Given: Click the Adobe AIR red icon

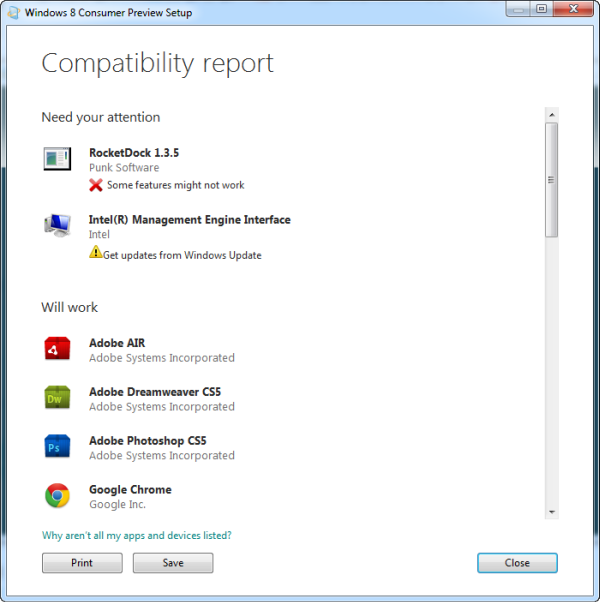Looking at the screenshot, I should 57,348.
